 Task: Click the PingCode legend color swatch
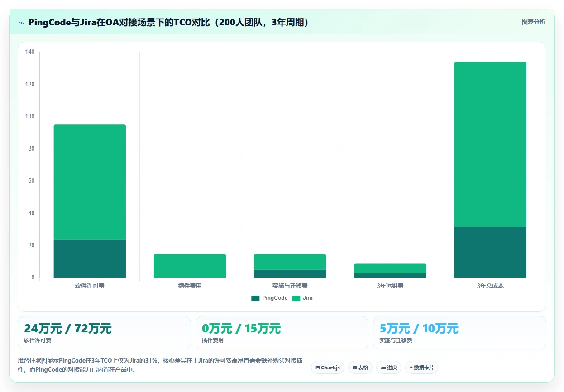coord(255,298)
